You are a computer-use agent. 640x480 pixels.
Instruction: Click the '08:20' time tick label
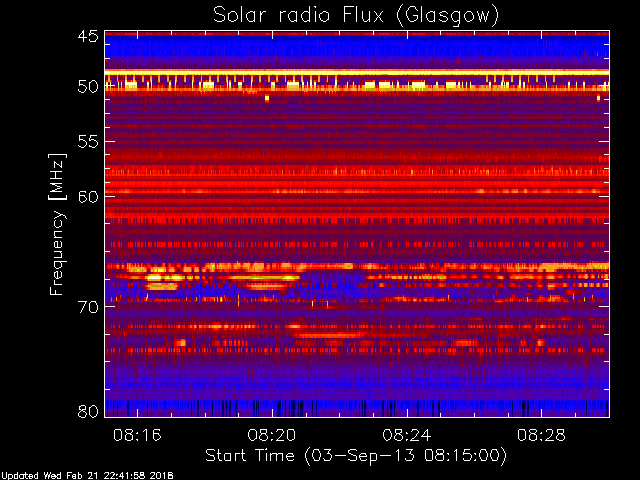click(x=272, y=435)
